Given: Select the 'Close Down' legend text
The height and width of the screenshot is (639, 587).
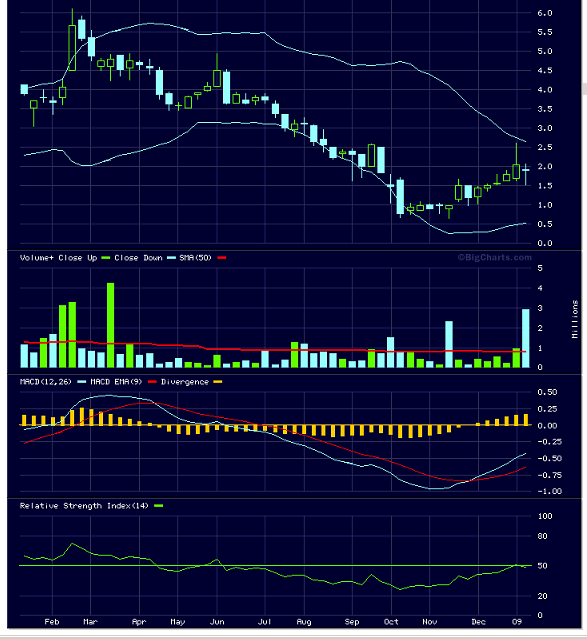Looking at the screenshot, I should point(138,258).
